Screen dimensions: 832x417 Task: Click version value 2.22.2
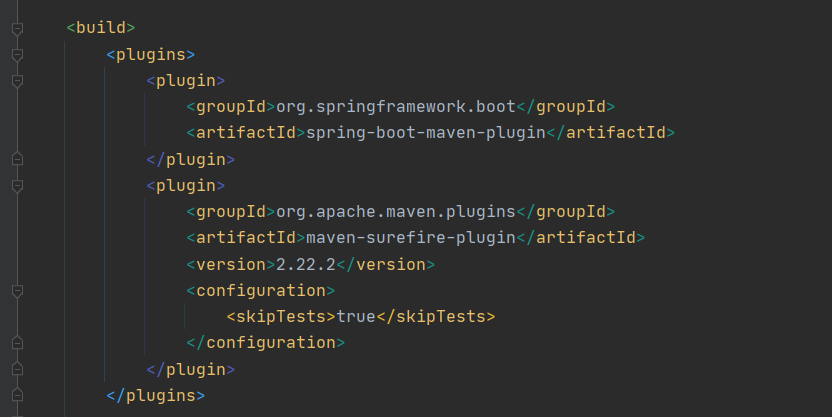(x=306, y=264)
